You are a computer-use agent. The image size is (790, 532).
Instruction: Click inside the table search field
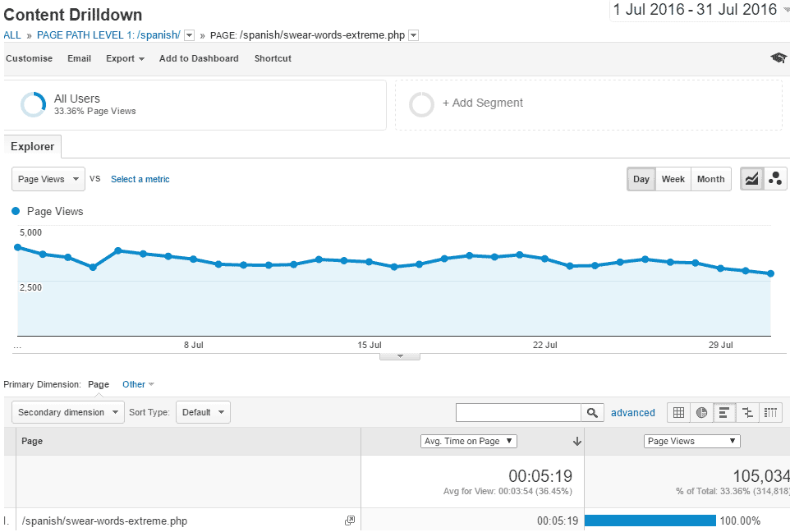518,412
